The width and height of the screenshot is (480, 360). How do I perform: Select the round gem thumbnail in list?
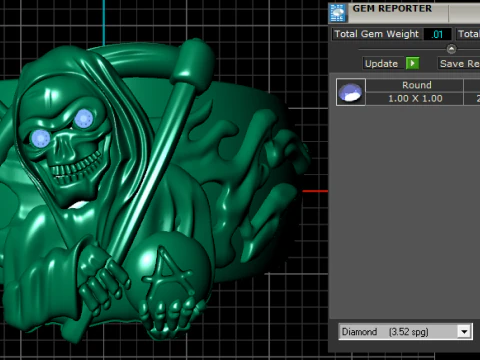(351, 92)
